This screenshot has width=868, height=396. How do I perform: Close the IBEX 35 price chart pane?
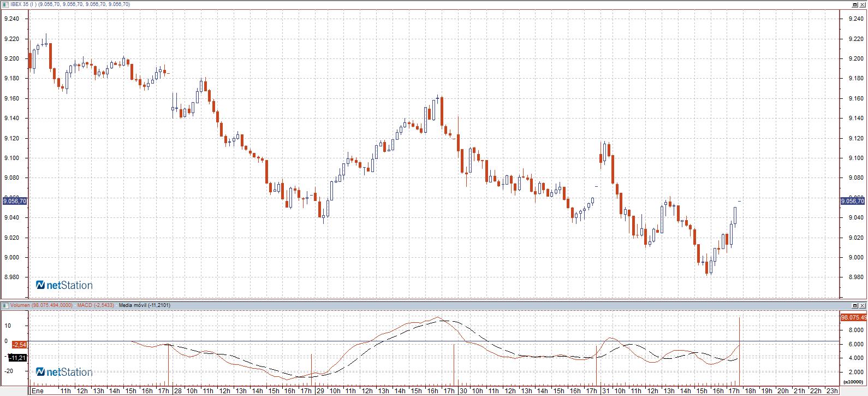(x=863, y=4)
